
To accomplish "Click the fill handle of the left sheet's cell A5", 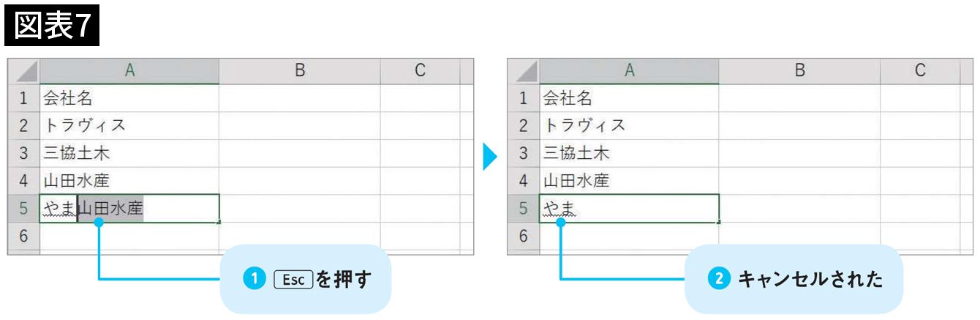I will pyautogui.click(x=219, y=222).
